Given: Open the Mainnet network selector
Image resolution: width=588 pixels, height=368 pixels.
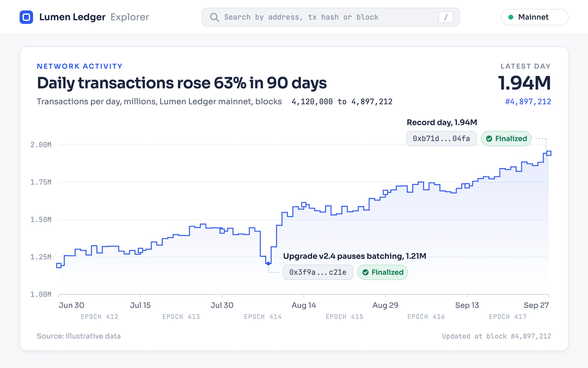Looking at the screenshot, I should pos(534,17).
